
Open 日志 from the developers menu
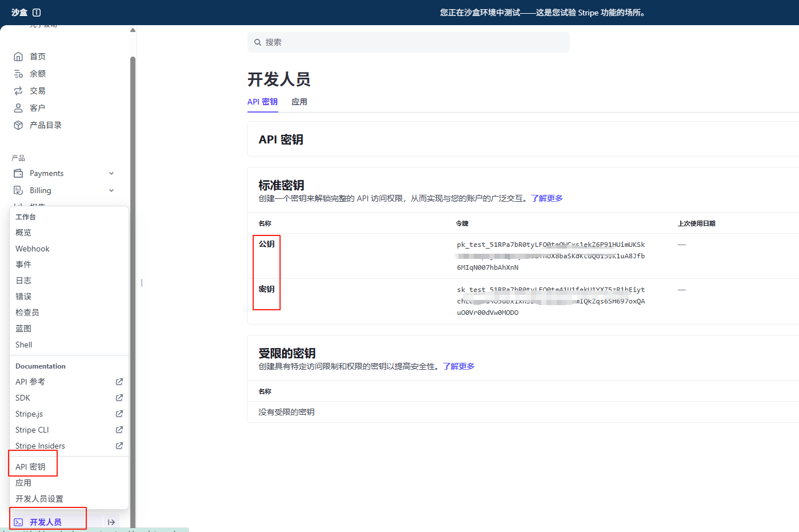23,280
